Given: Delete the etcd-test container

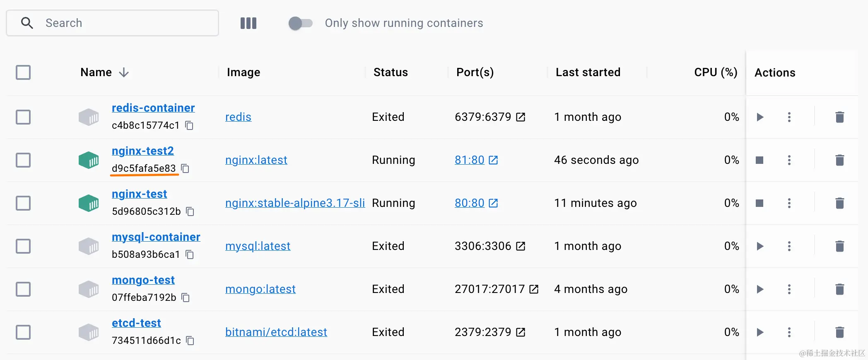Looking at the screenshot, I should pos(839,332).
